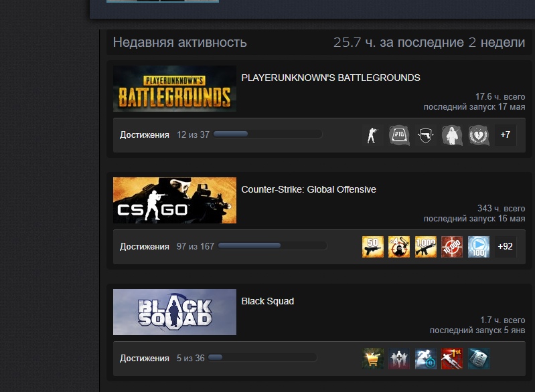Click the PUBG #10 helmet achievement icon
The image size is (535, 392).
[399, 135]
